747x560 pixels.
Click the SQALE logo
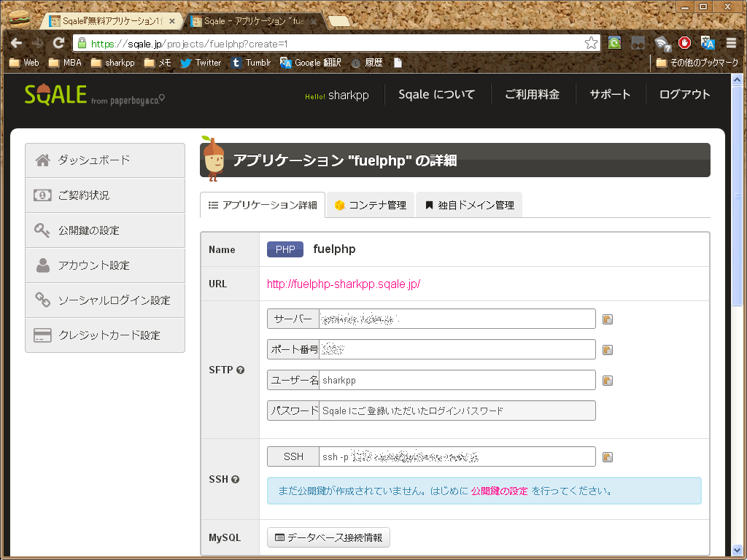click(55, 94)
